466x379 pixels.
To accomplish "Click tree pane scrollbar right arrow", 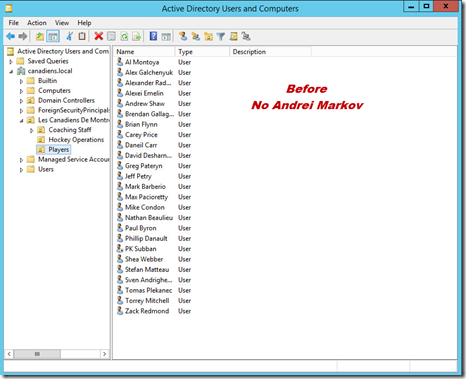I will pos(105,354).
